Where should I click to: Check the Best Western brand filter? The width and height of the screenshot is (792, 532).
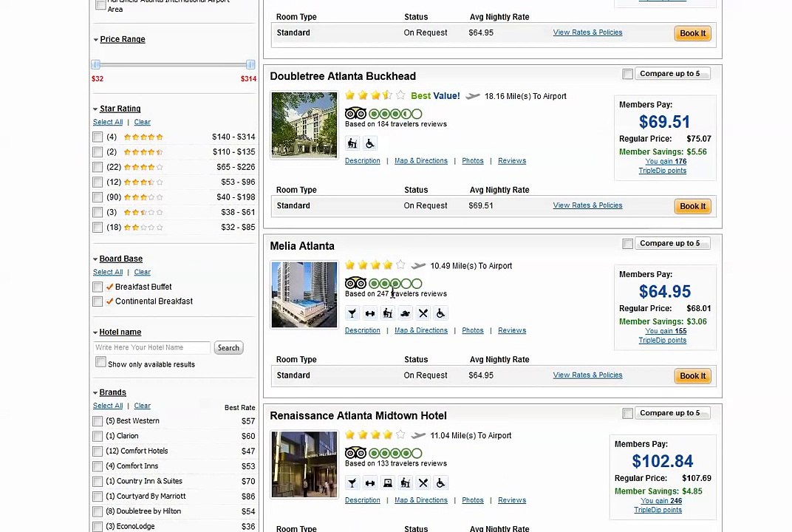[98, 421]
